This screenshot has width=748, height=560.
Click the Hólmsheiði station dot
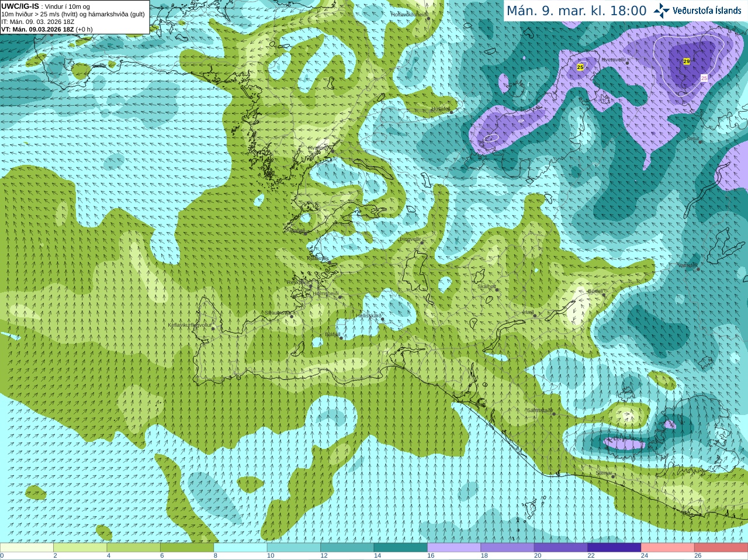tap(340, 297)
